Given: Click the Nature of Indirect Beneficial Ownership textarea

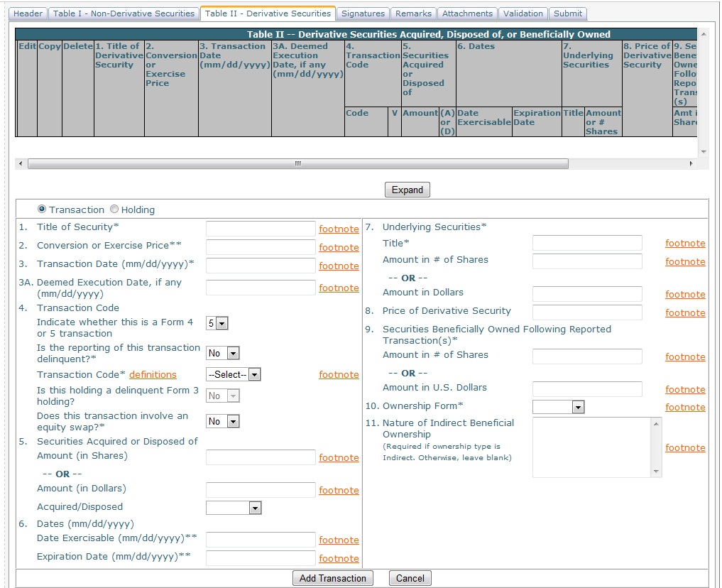Looking at the screenshot, I should 591,447.
